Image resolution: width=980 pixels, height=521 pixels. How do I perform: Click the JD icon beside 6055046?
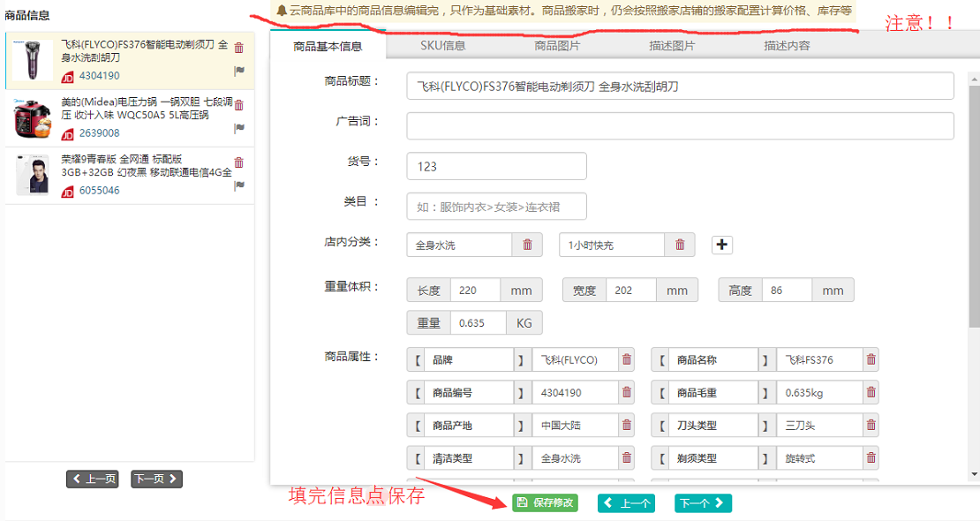(x=67, y=192)
